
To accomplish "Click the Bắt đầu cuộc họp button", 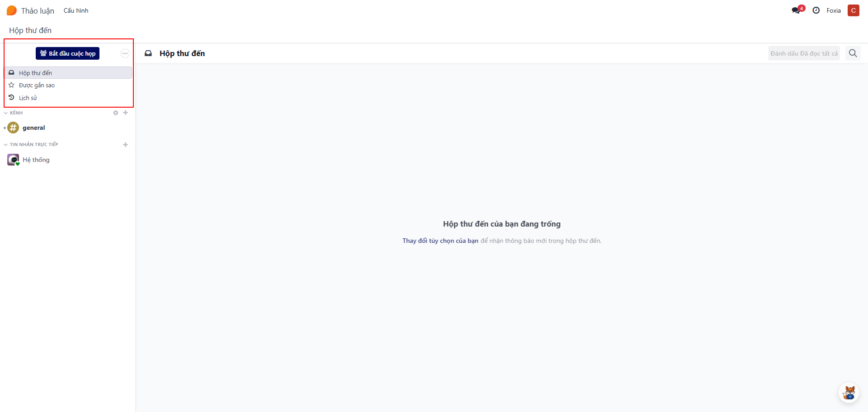I will [67, 53].
